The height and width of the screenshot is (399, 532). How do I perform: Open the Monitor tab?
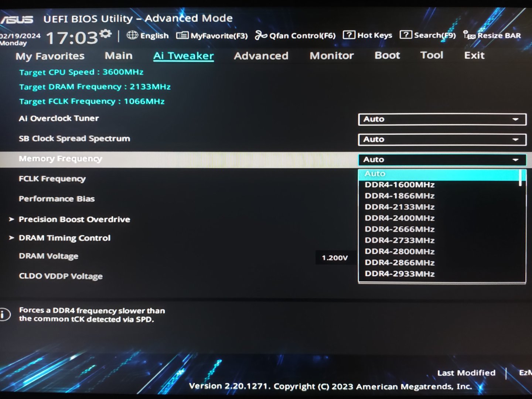(332, 55)
